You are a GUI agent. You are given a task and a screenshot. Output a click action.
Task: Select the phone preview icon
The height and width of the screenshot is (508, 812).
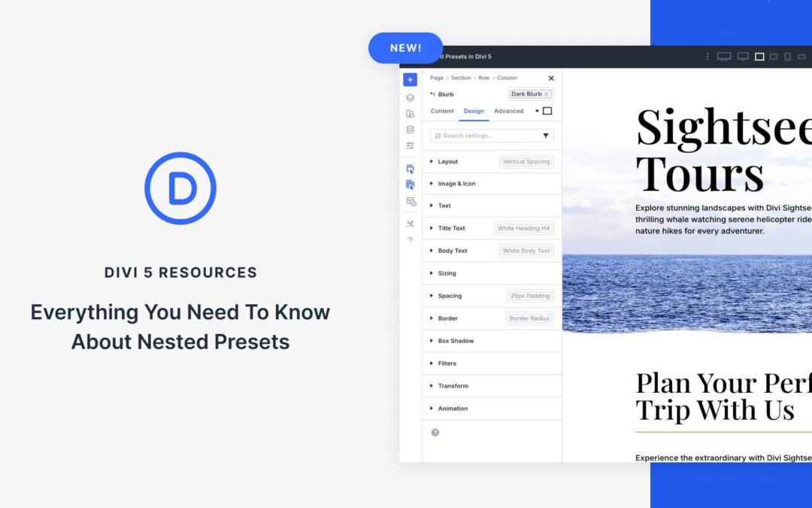[x=787, y=56]
